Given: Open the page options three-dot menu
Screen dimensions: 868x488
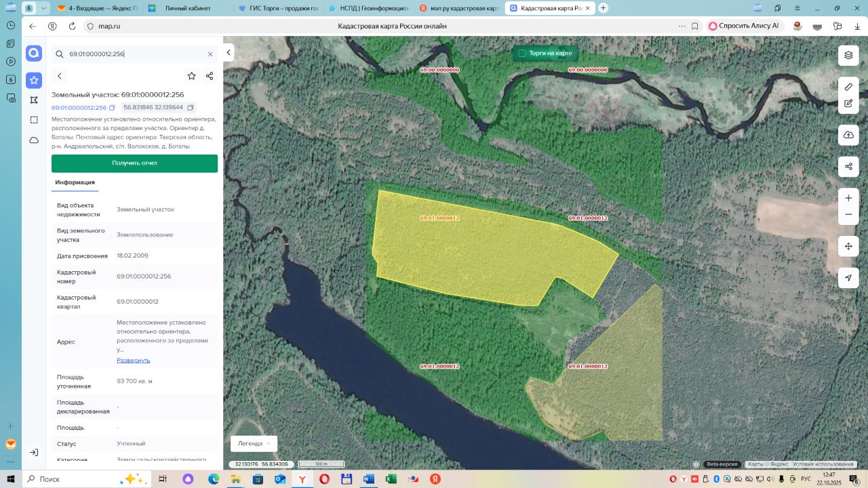Looking at the screenshot, I should point(682,26).
